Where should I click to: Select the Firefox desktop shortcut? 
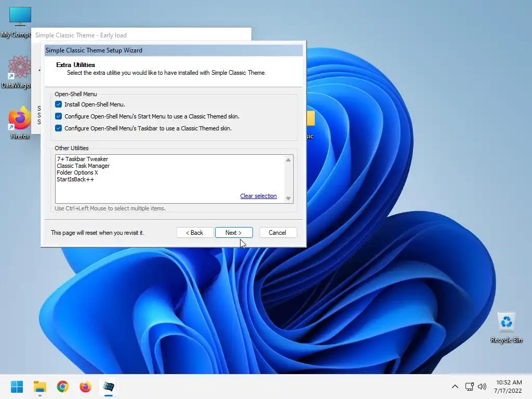pos(20,123)
